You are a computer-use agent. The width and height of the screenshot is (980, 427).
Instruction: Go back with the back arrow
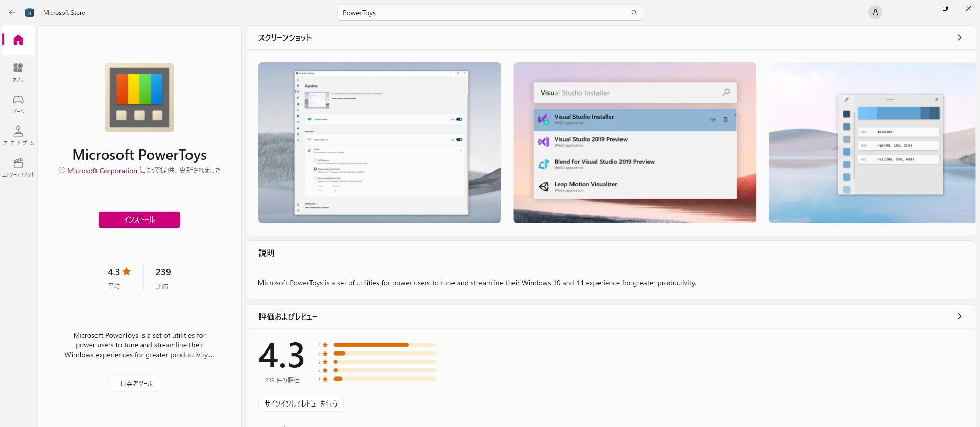[x=12, y=12]
